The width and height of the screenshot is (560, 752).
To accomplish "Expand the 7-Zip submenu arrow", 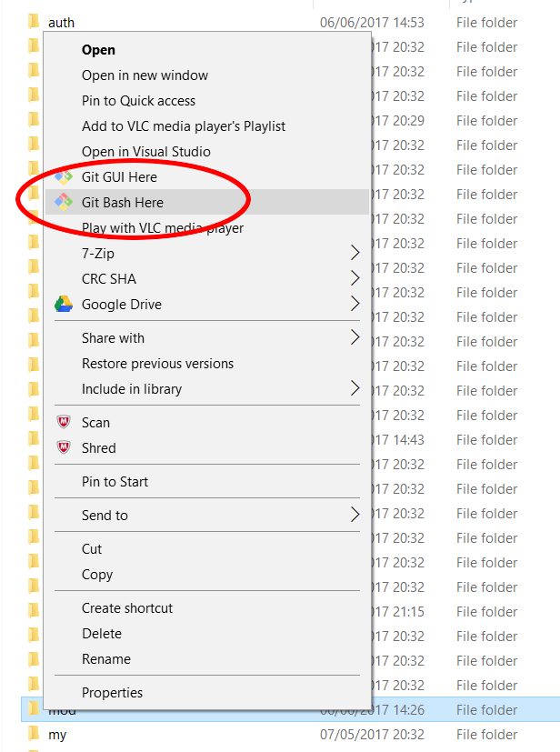I will 355,253.
